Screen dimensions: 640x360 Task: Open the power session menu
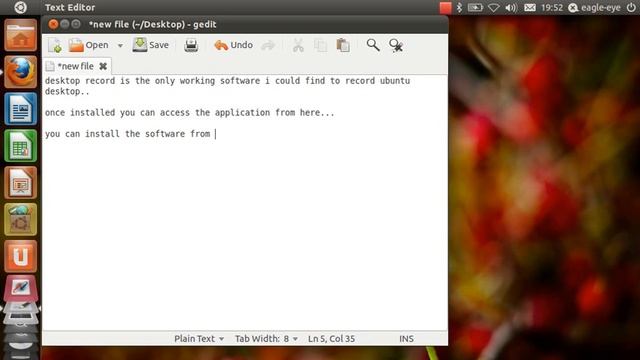pos(631,7)
